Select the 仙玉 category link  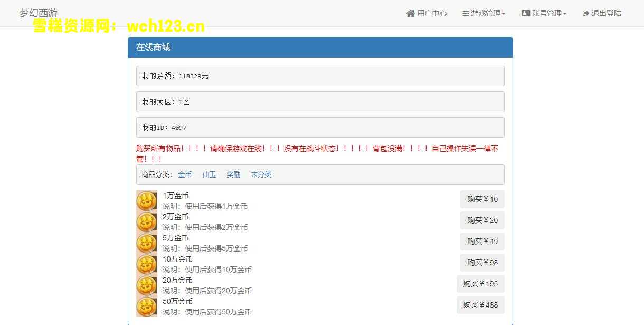(209, 174)
